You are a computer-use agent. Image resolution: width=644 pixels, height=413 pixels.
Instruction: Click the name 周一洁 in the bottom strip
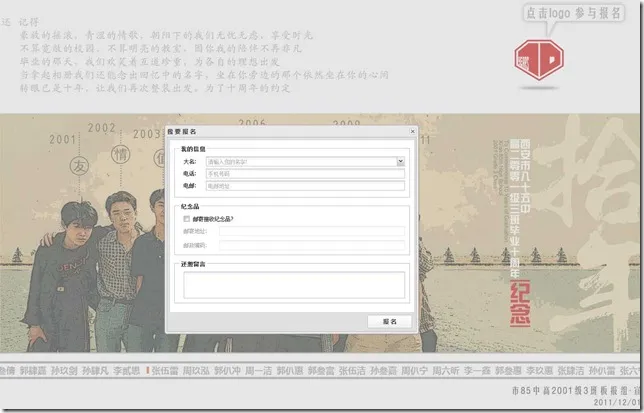pyautogui.click(x=258, y=371)
